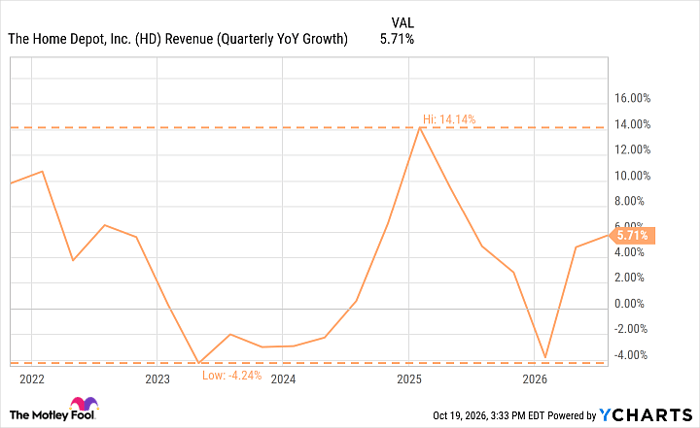The image size is (700, 428).
Task: Click the 8.00% y-axis label
Action: coord(629,201)
